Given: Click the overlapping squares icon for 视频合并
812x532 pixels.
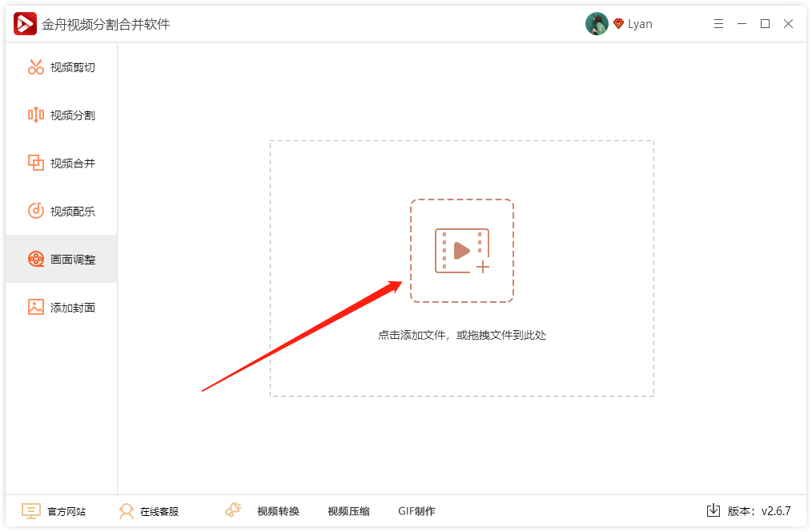Looking at the screenshot, I should click(x=36, y=163).
